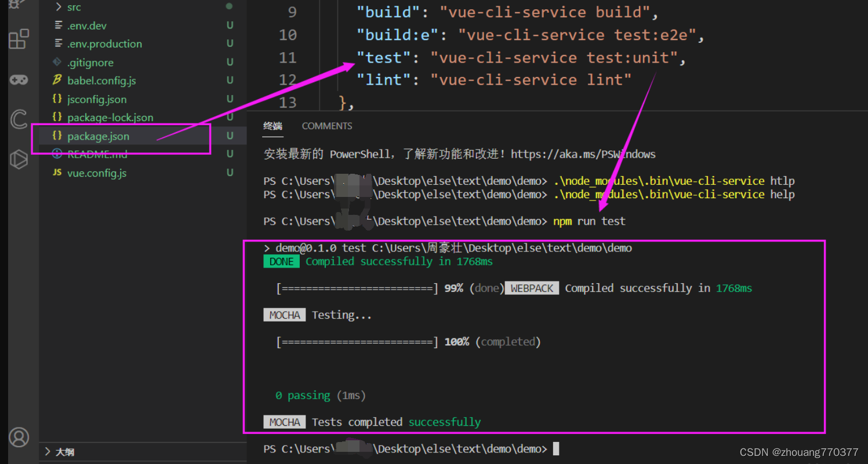Open vue.config.js in the explorer
This screenshot has height=464, width=868.
coord(97,173)
